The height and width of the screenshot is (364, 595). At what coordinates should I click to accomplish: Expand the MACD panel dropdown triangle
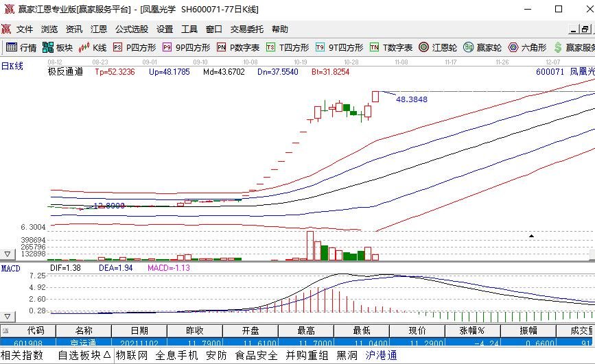click(8, 316)
